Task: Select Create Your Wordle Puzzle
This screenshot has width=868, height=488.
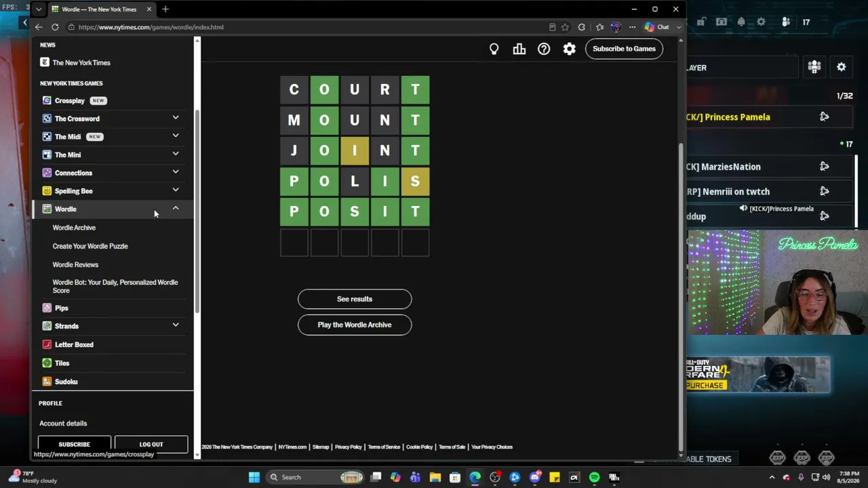Action: point(90,246)
